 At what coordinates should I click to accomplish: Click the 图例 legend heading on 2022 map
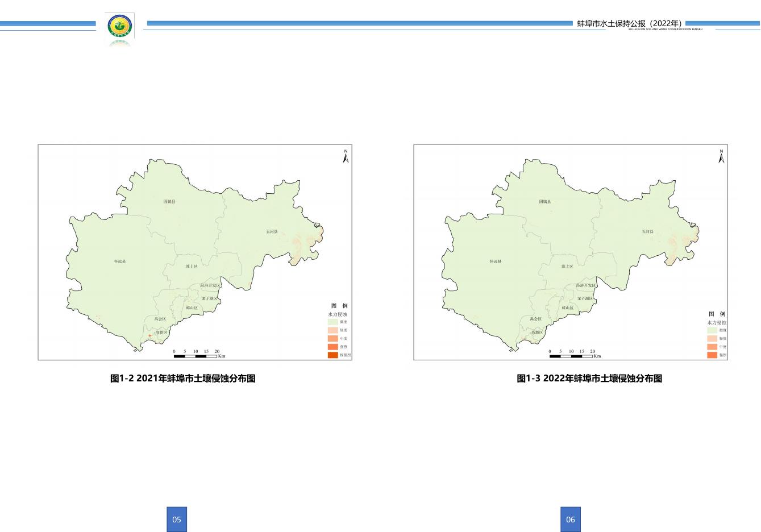coord(717,314)
